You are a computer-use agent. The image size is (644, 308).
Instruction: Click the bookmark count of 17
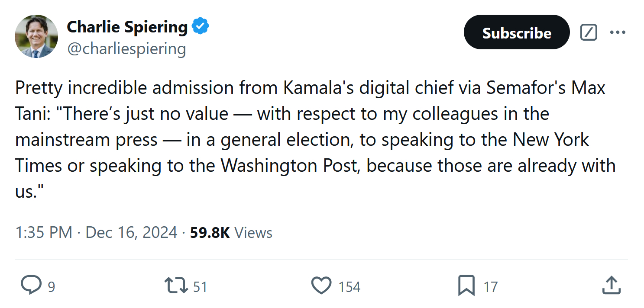pyautogui.click(x=490, y=287)
